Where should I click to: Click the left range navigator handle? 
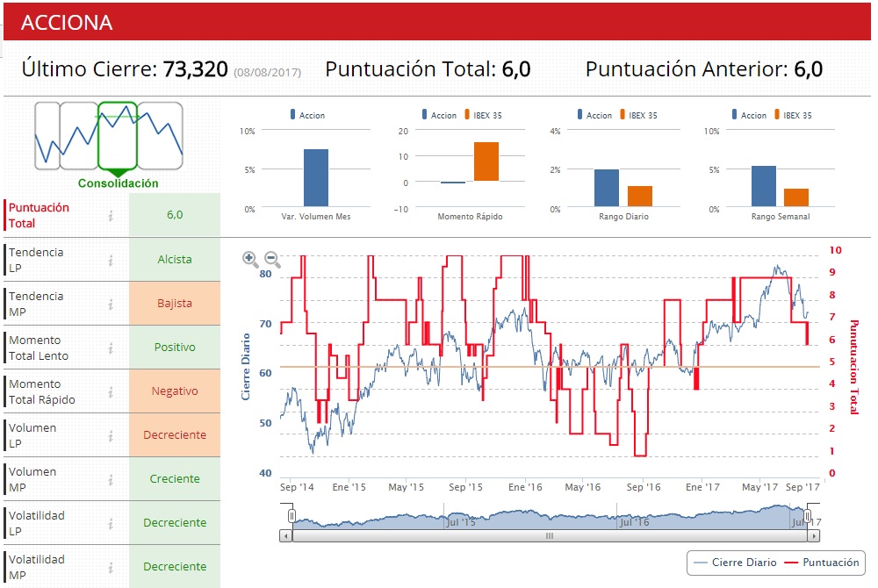(291, 515)
